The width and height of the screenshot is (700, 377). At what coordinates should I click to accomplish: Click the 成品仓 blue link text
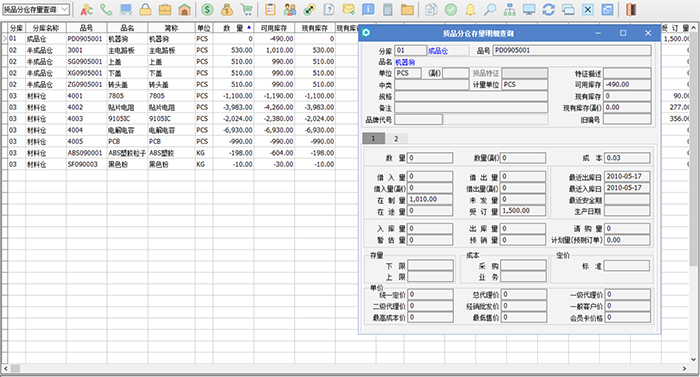438,51
